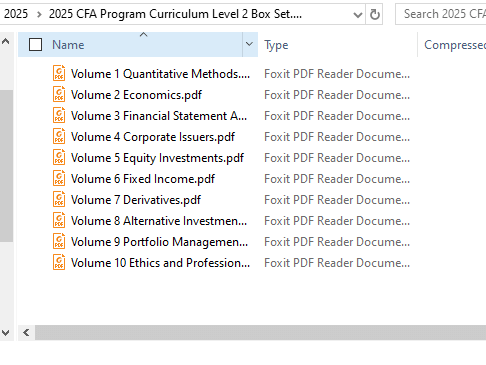The height and width of the screenshot is (365, 486).
Task: Click the Volume 2 Economics PDF icon
Action: pos(59,94)
